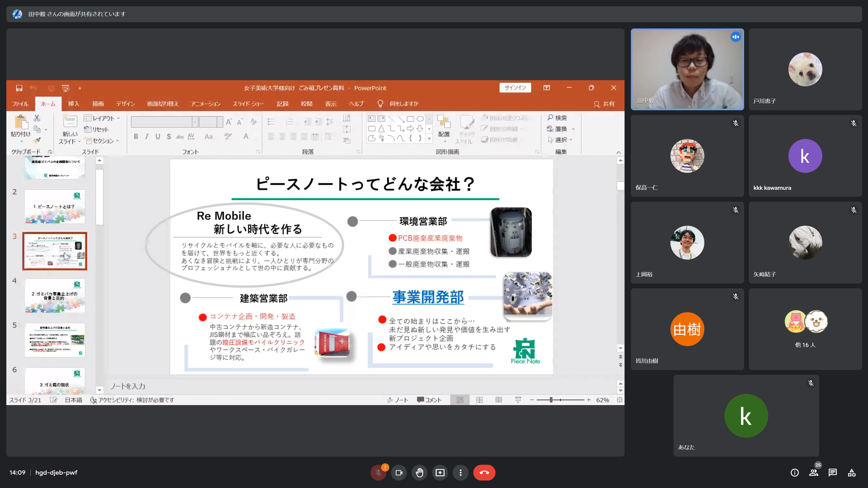Click accessibility check status (アクセシビリティ)
868x488 pixels.
pos(132,400)
